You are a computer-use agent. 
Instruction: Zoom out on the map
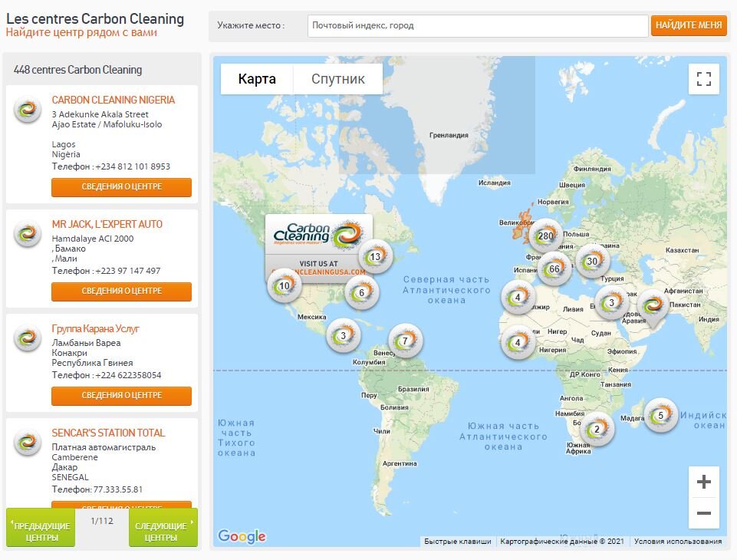[x=703, y=513]
